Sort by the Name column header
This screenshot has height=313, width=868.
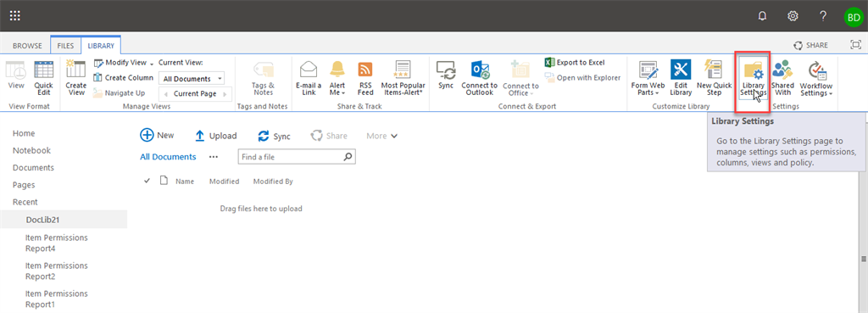pyautogui.click(x=185, y=182)
